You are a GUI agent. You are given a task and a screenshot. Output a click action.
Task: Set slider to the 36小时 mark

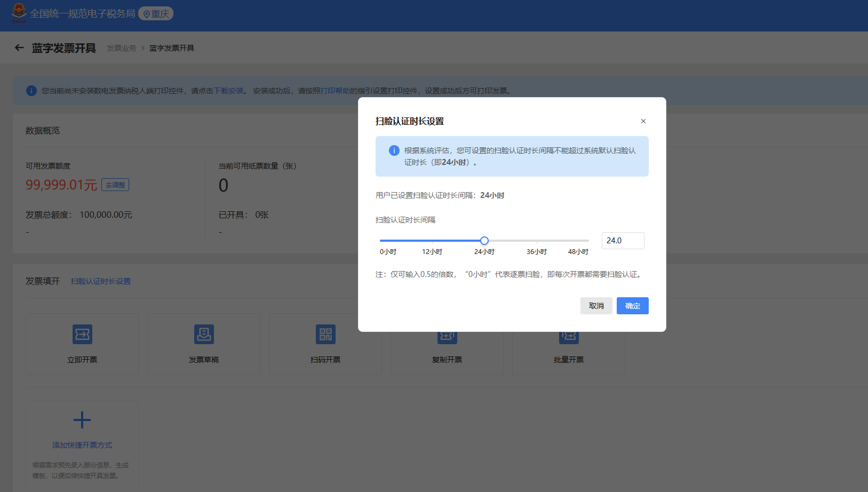(537, 241)
